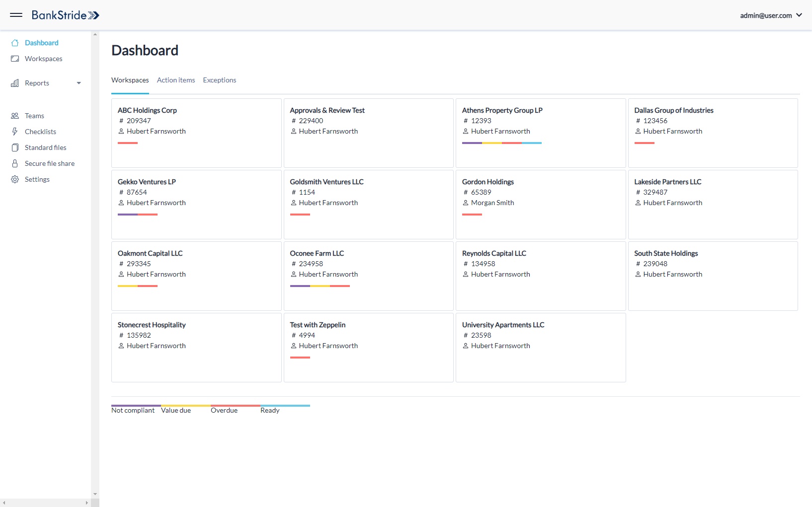This screenshot has height=507, width=812.
Task: Select Teams in the sidebar
Action: (34, 116)
